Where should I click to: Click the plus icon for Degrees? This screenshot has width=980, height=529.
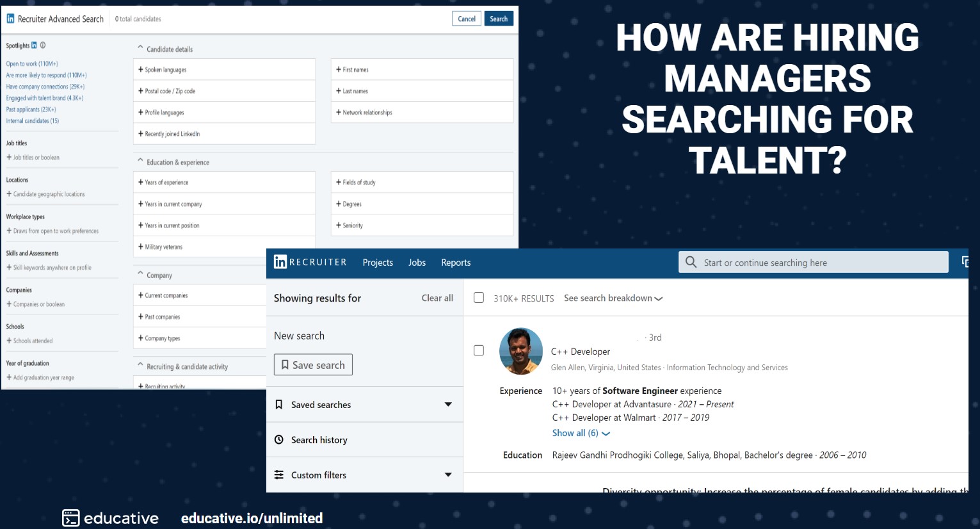click(x=339, y=204)
